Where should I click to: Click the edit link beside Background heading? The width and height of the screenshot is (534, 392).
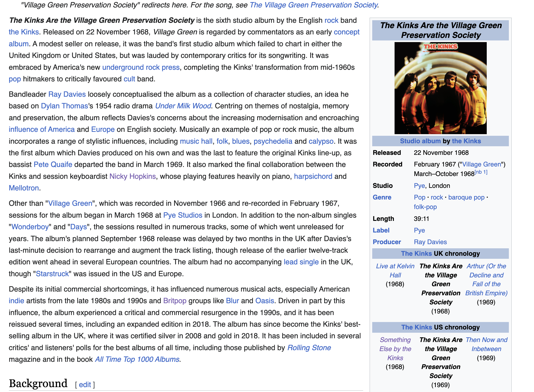[x=85, y=384]
